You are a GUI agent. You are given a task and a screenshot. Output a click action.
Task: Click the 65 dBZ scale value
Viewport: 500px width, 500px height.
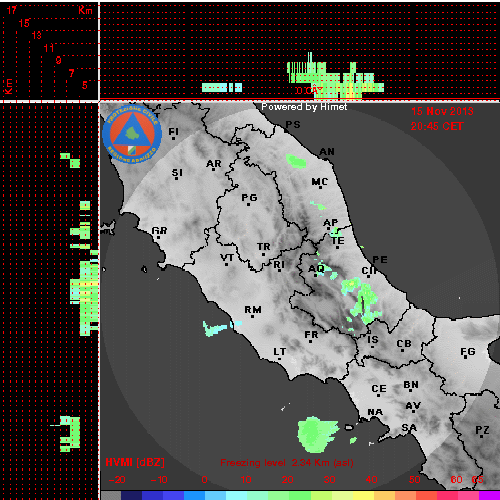477,480
